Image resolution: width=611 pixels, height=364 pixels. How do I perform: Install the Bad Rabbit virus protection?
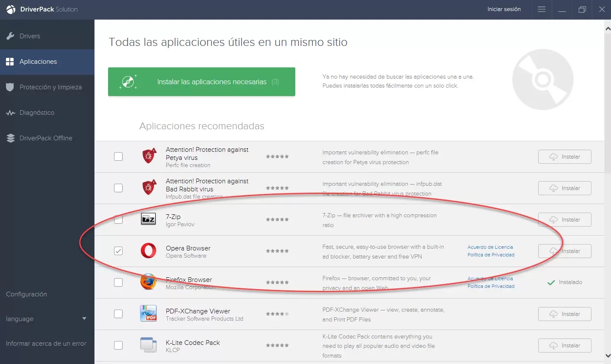pyautogui.click(x=565, y=188)
